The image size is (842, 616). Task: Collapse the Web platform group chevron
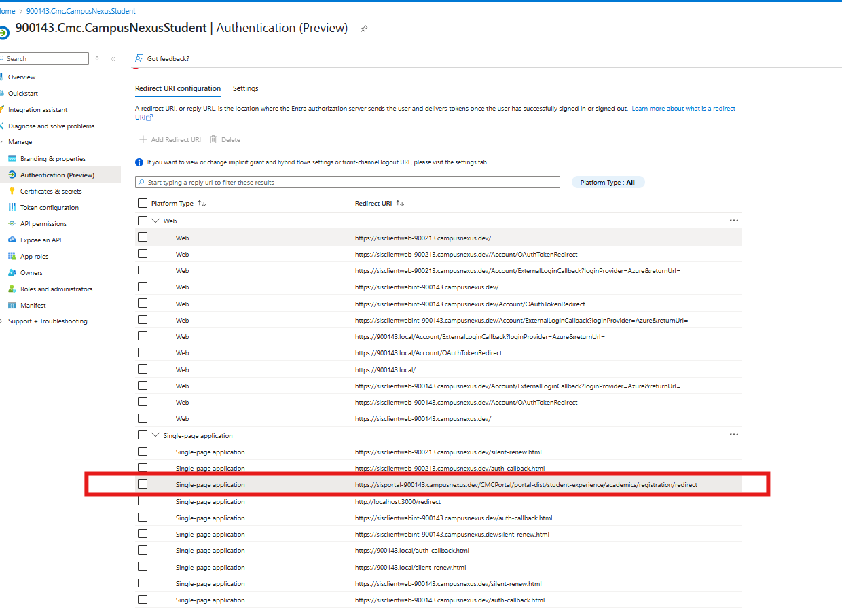[155, 221]
